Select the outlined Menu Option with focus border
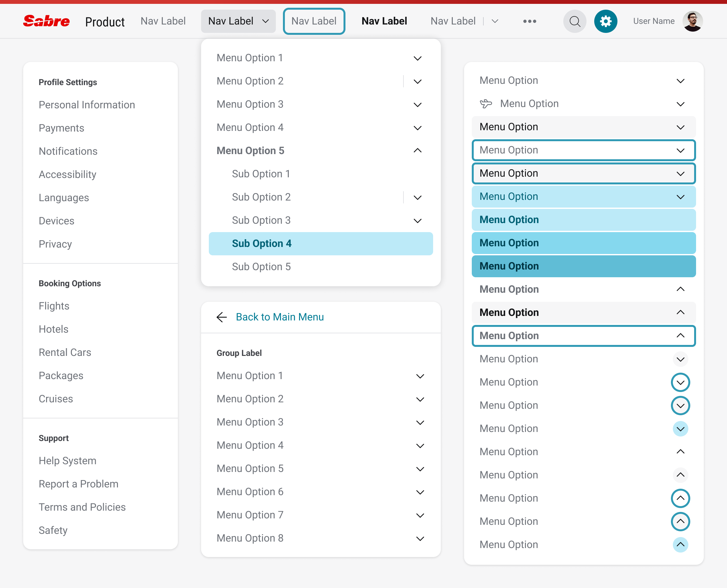 [583, 150]
